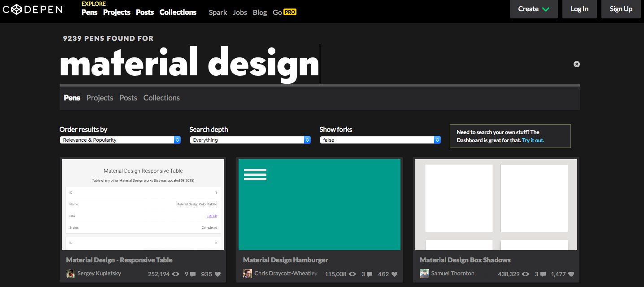Open the Show forks dropdown
This screenshot has width=644, height=287.
pos(380,140)
